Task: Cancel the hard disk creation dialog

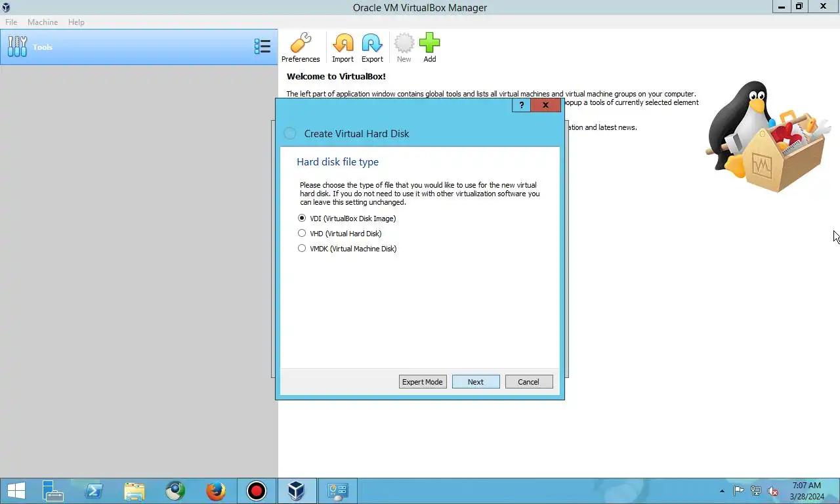Action: tap(529, 382)
